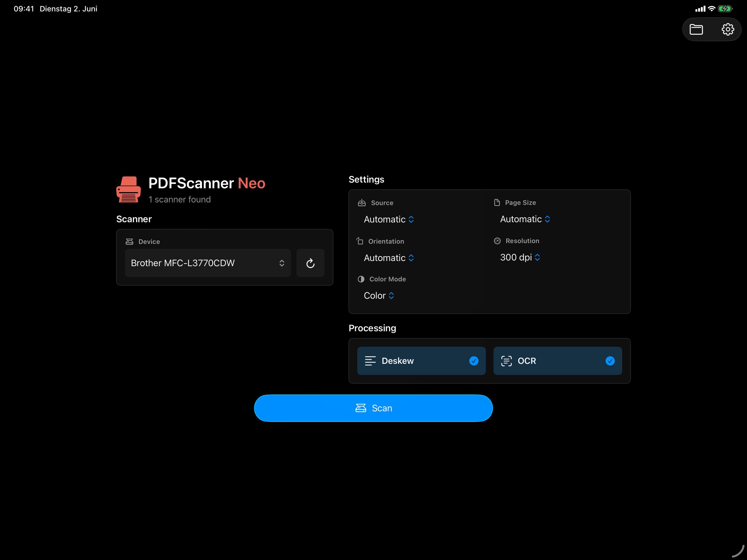Viewport: 747px width, 560px height.
Task: Click the 'Dienstag 2. Juni' date
Action: [x=69, y=9]
